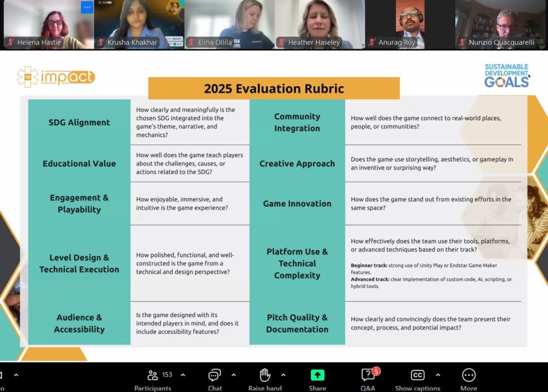The height and width of the screenshot is (392, 548).
Task: Click the More options ellipsis icon
Action: click(x=468, y=376)
